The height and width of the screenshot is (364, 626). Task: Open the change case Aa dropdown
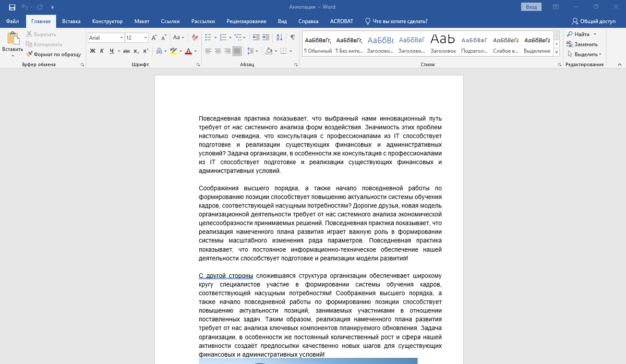pyautogui.click(x=178, y=38)
